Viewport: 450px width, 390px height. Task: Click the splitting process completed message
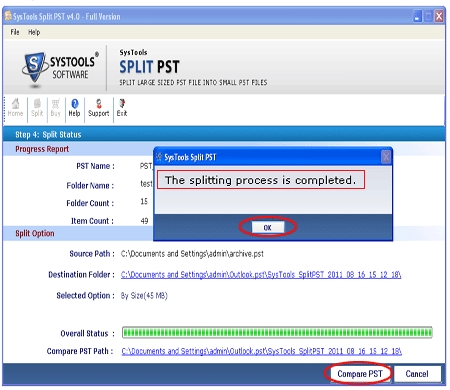coord(261,180)
